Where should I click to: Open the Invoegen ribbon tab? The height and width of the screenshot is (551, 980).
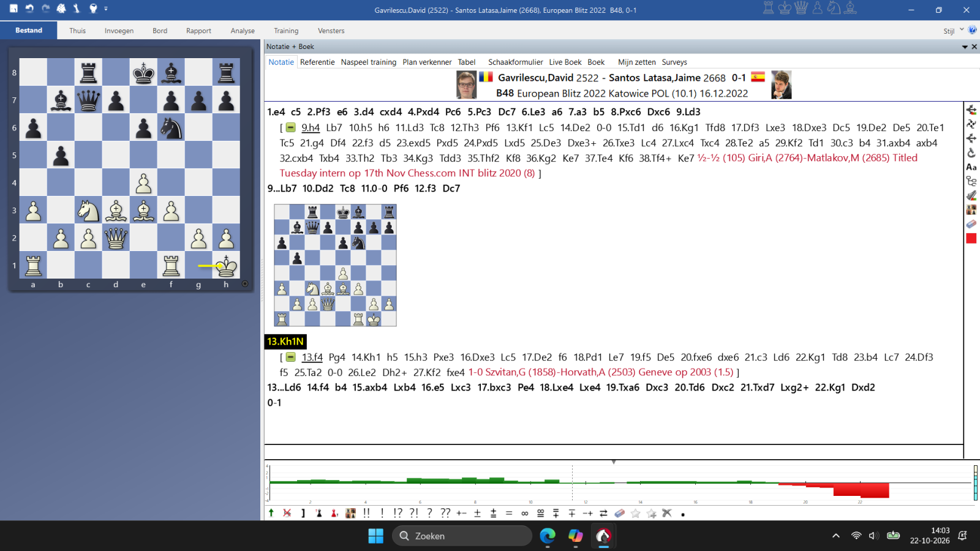[x=119, y=31]
